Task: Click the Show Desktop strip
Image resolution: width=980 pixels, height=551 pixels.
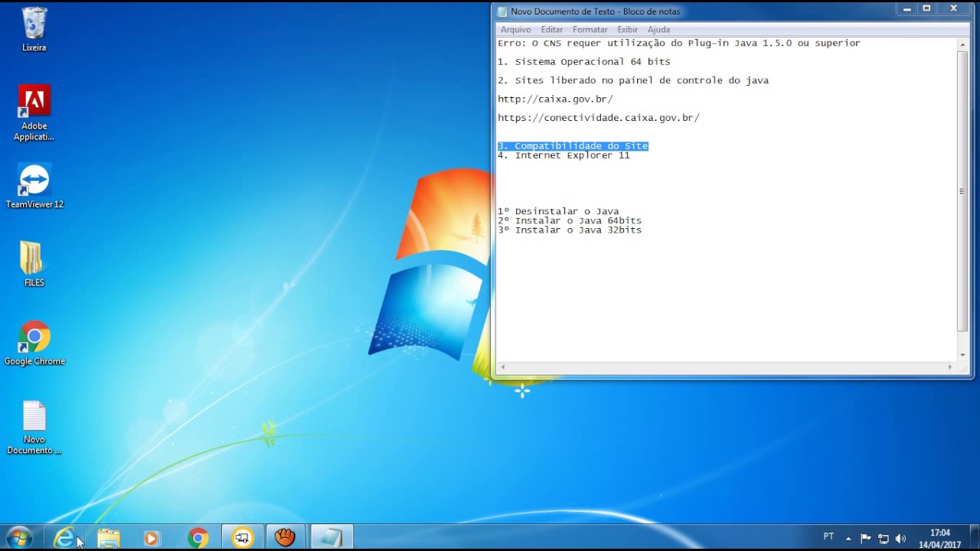Action: (974, 538)
